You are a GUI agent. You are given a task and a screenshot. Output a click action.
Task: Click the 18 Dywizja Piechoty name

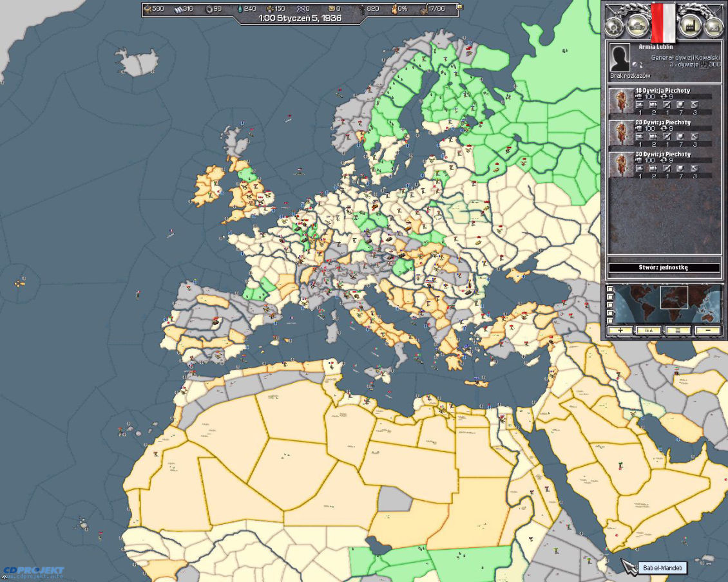click(x=662, y=91)
